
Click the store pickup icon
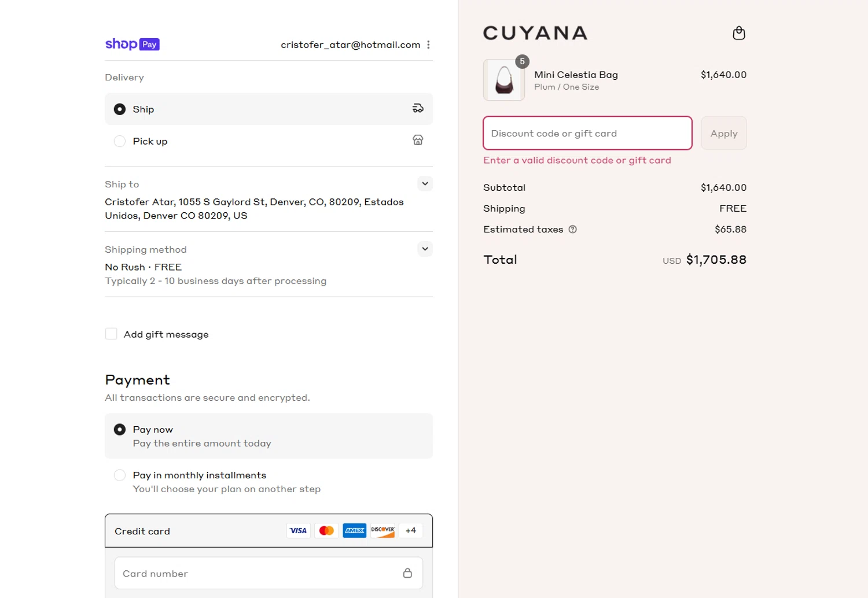coord(418,140)
